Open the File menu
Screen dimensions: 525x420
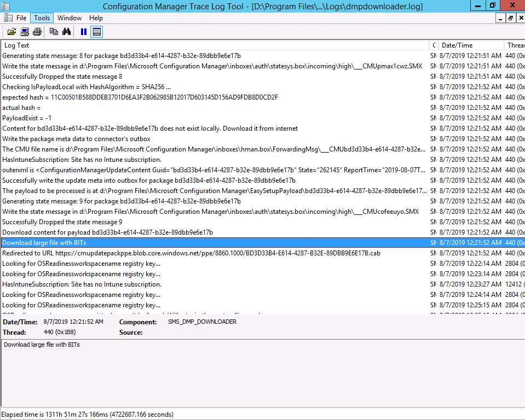click(x=21, y=18)
